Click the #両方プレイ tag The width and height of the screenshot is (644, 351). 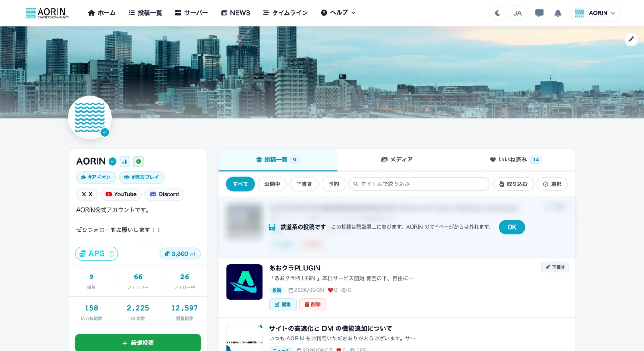click(142, 178)
